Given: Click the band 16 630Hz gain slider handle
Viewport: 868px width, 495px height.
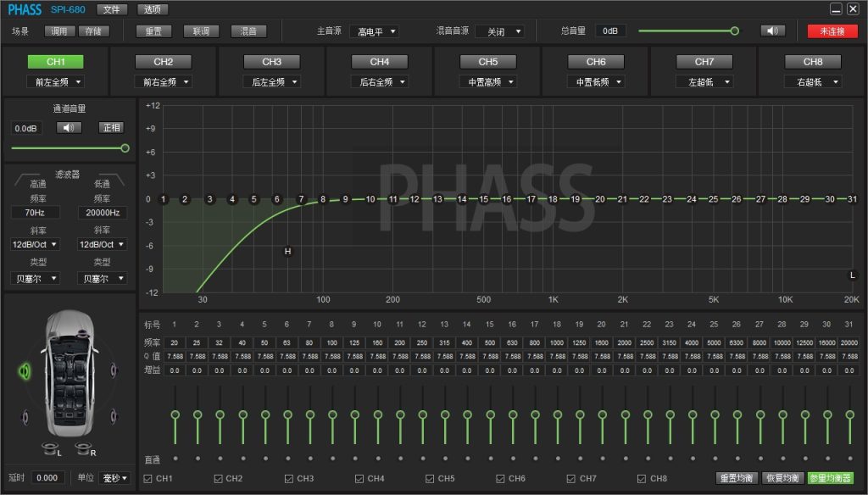Looking at the screenshot, I should [513, 414].
